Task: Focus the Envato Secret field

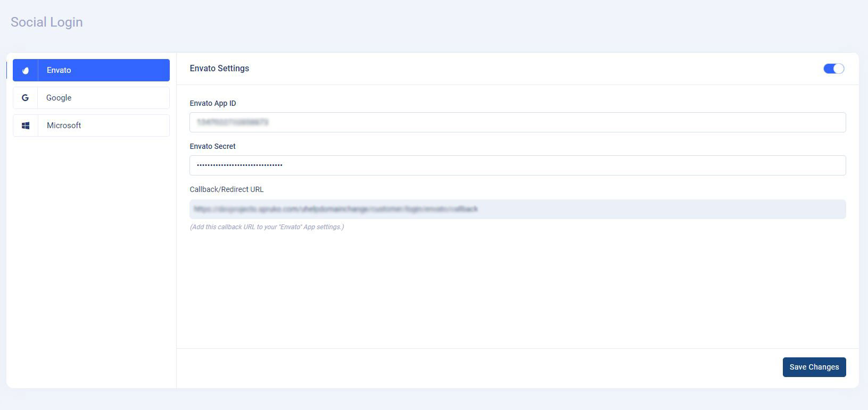Action: (x=517, y=165)
